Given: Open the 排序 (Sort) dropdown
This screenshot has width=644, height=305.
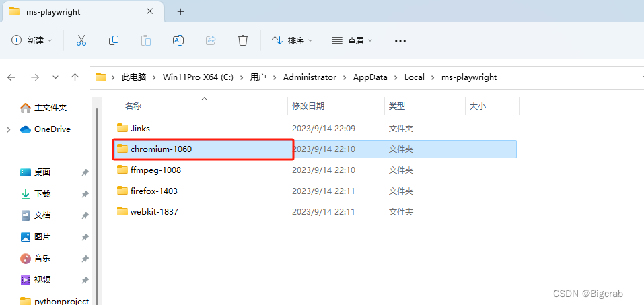Looking at the screenshot, I should [x=292, y=40].
